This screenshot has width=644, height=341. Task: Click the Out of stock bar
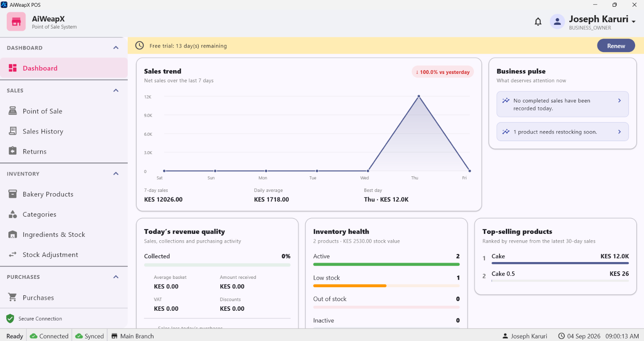coord(386,307)
